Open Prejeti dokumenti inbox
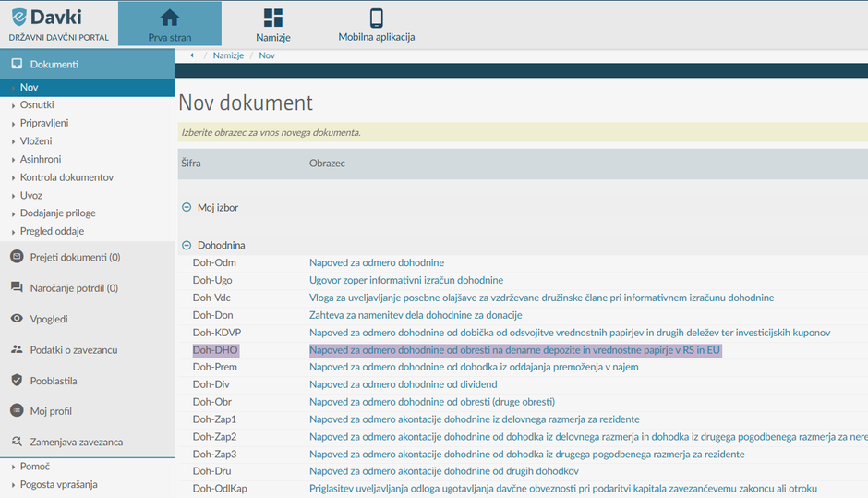The height and width of the screenshot is (498, 868). point(74,257)
